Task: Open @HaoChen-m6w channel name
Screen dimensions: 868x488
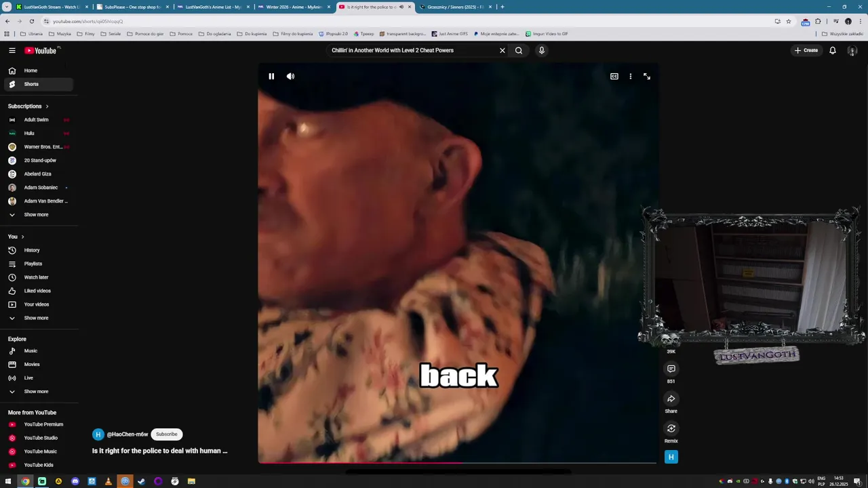Action: 127,434
